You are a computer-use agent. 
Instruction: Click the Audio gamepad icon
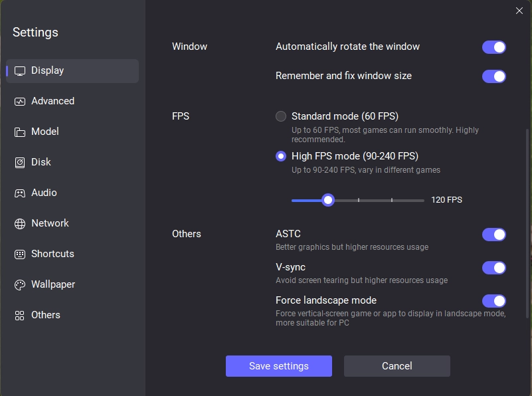[x=20, y=193]
